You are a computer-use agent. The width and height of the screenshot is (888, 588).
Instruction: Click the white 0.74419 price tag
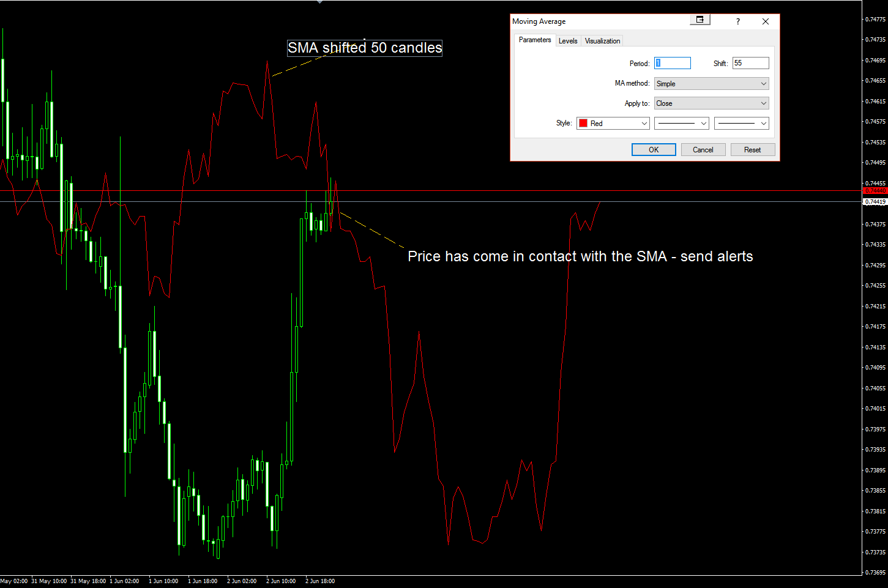[875, 201]
